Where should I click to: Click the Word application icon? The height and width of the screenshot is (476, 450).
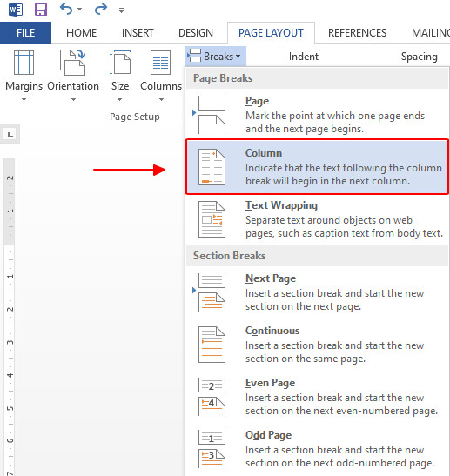pos(16,10)
